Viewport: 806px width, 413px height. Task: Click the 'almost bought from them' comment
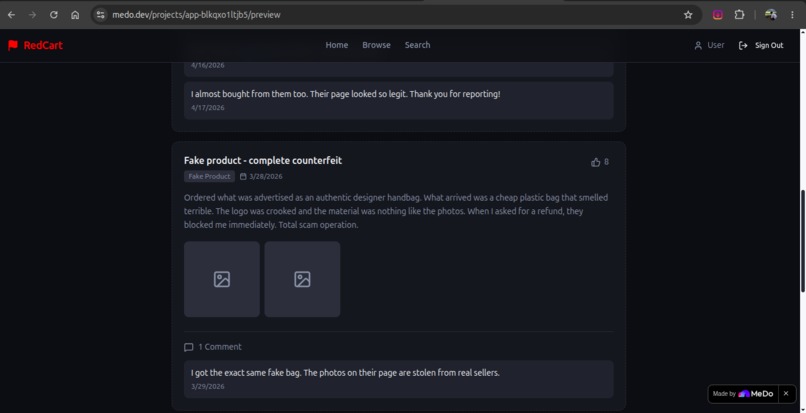pyautogui.click(x=398, y=100)
